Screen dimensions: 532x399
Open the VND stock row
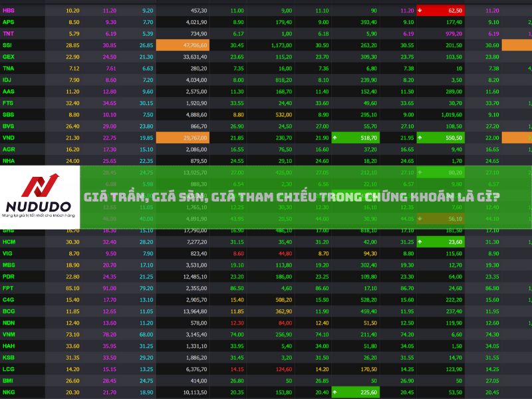point(266,138)
